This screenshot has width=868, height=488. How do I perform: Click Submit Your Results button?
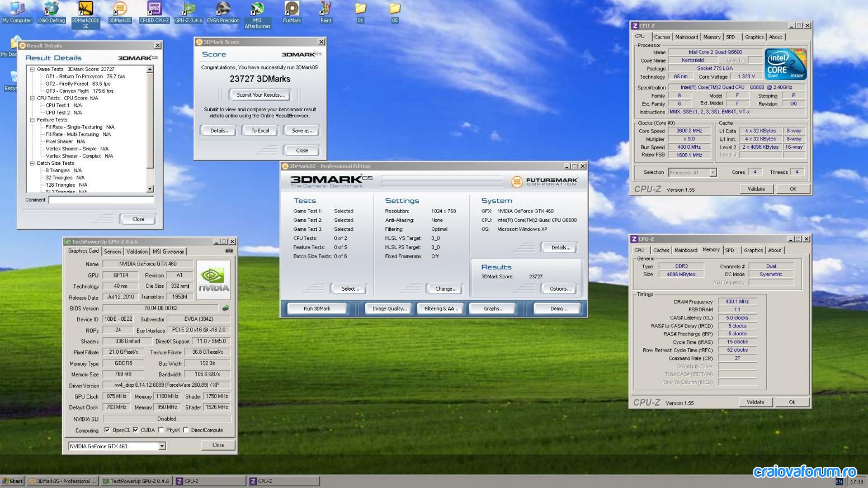(260, 94)
